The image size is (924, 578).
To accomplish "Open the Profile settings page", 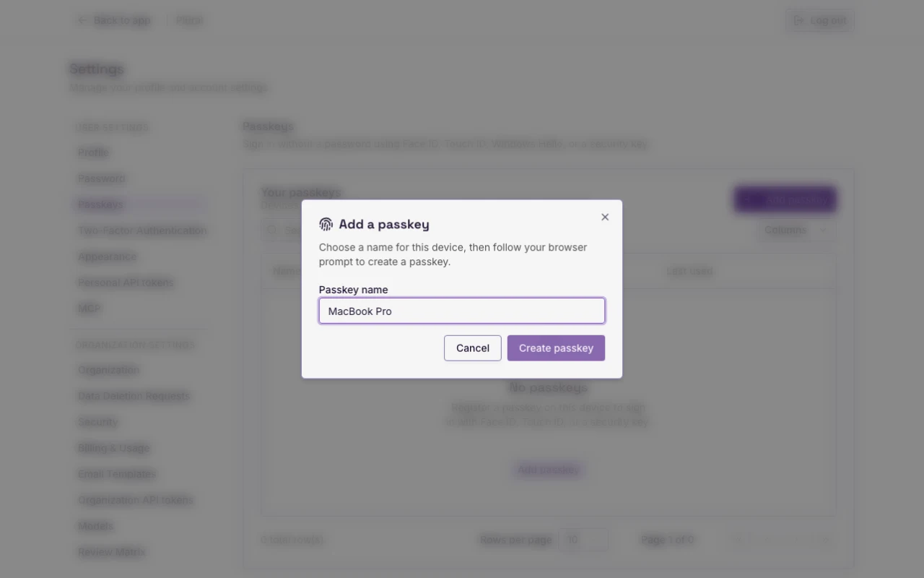I will [93, 152].
